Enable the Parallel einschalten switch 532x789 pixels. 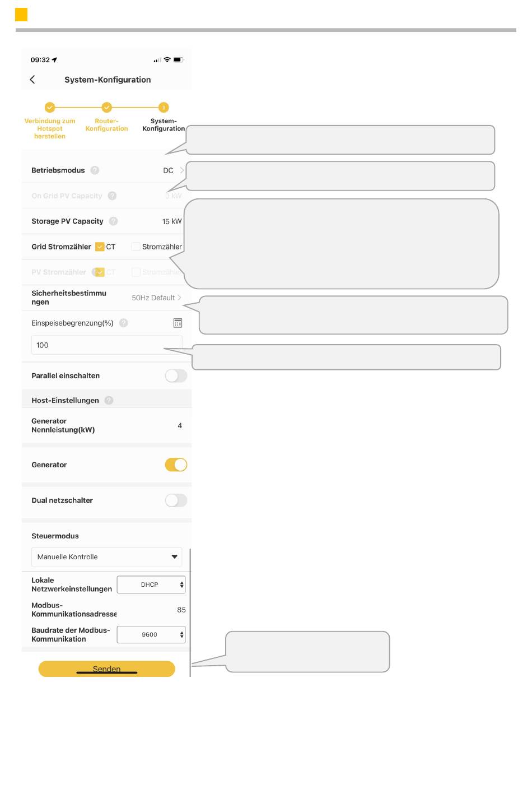(176, 375)
